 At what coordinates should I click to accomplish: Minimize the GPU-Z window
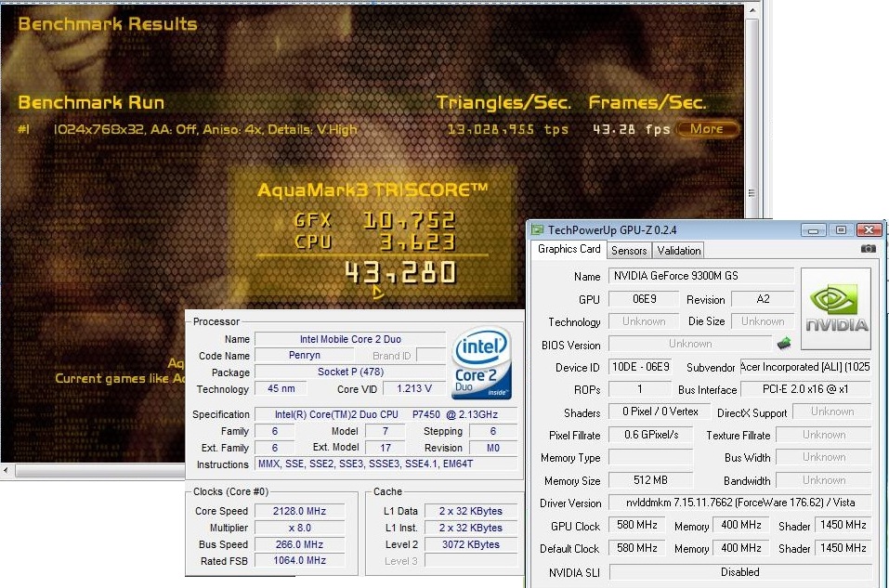coord(813,230)
